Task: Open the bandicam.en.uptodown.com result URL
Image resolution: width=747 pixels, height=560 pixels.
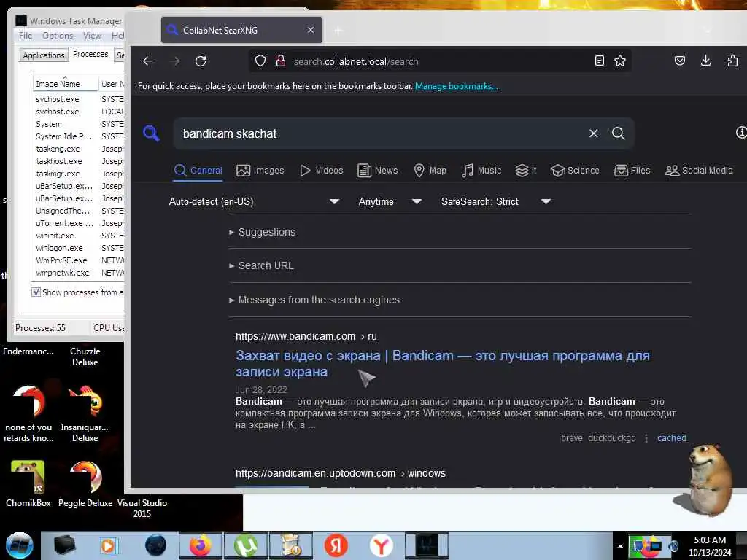Action: pos(340,473)
